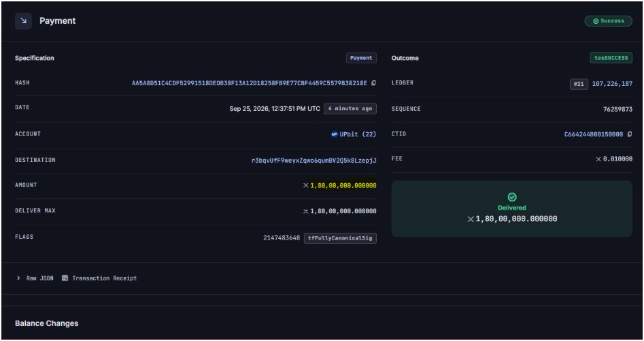Click the Transaction Receipt document icon

[x=65, y=278]
